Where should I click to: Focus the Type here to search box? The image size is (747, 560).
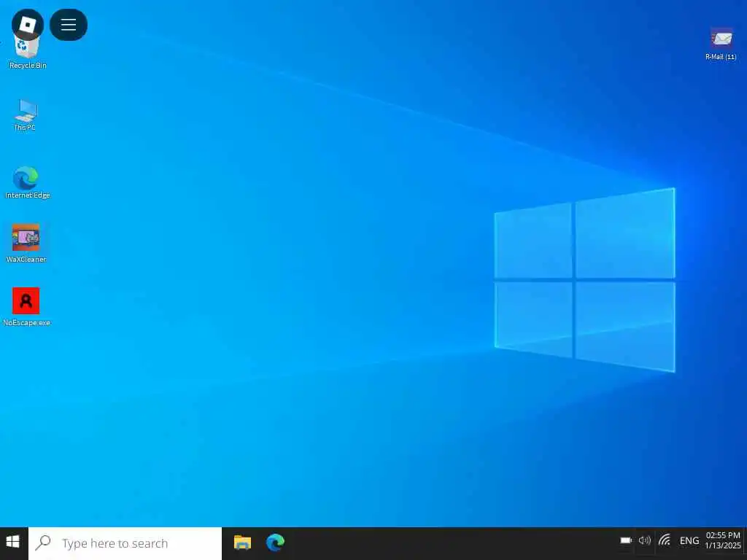point(125,543)
